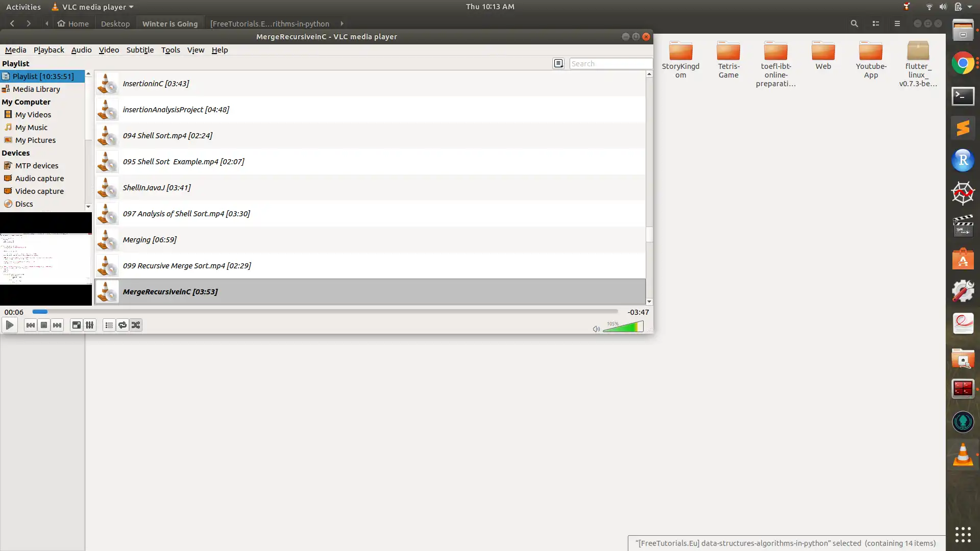Toggle the playlist view button
Screen dimensions: 980x551
pos(109,325)
